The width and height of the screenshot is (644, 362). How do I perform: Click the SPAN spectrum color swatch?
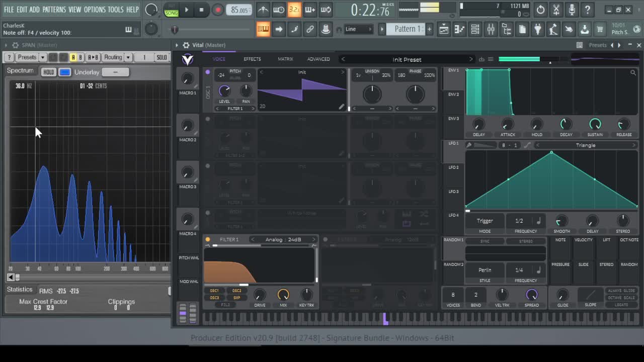click(x=65, y=72)
